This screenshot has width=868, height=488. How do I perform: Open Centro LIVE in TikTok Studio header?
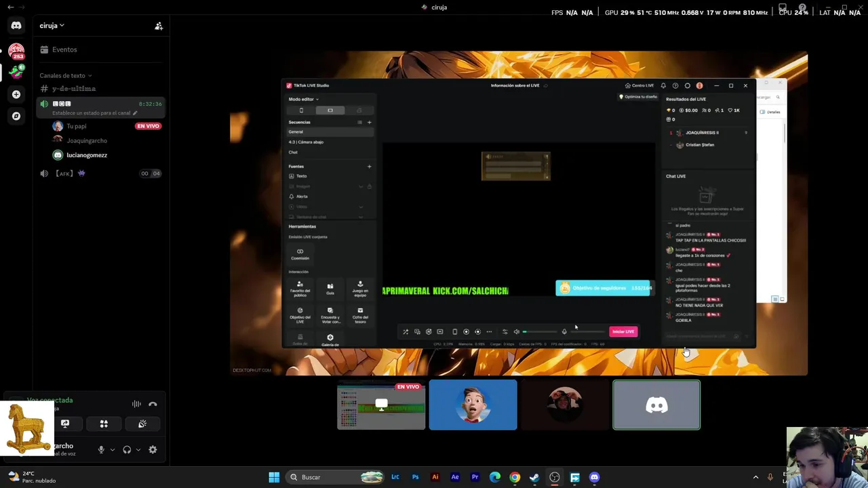[639, 85]
